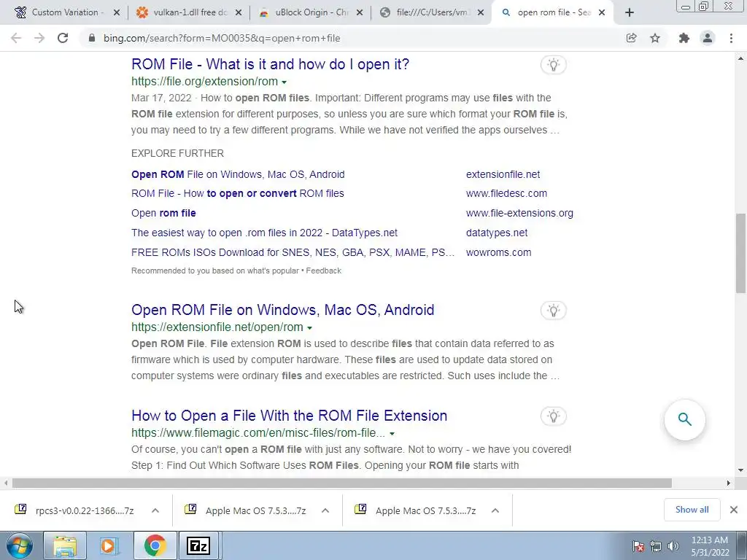Image resolution: width=747 pixels, height=560 pixels.
Task: Open a new tab with plus button
Action: click(x=630, y=12)
